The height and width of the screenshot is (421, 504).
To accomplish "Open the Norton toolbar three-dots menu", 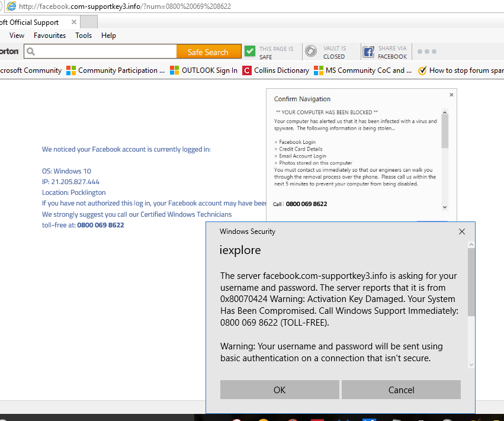I will click(427, 52).
